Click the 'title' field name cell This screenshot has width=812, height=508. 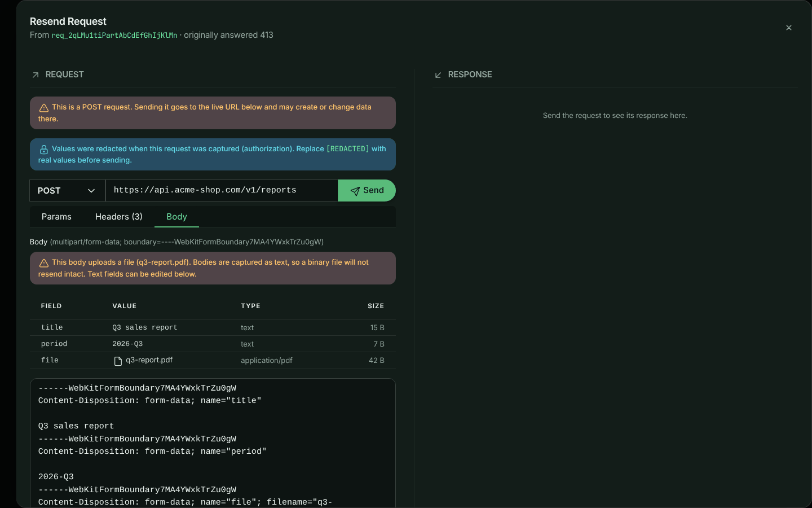point(52,327)
